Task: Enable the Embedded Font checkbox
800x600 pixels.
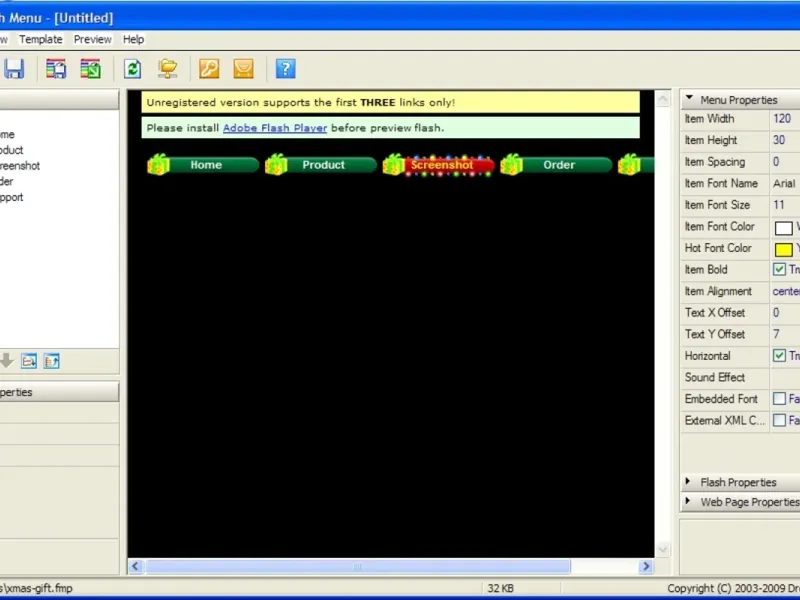Action: [x=779, y=398]
